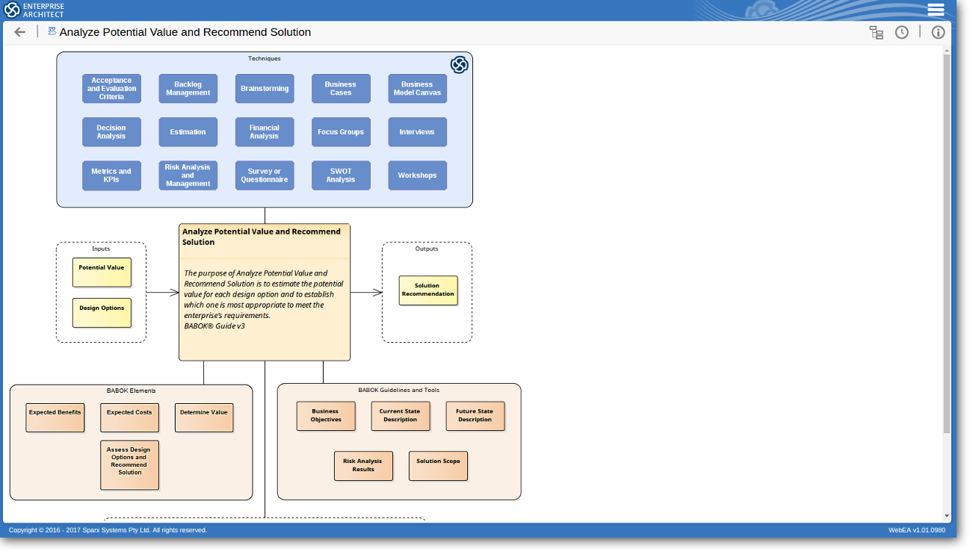Click the back arrow navigation icon
Screen dimensions: 979x560
point(20,32)
